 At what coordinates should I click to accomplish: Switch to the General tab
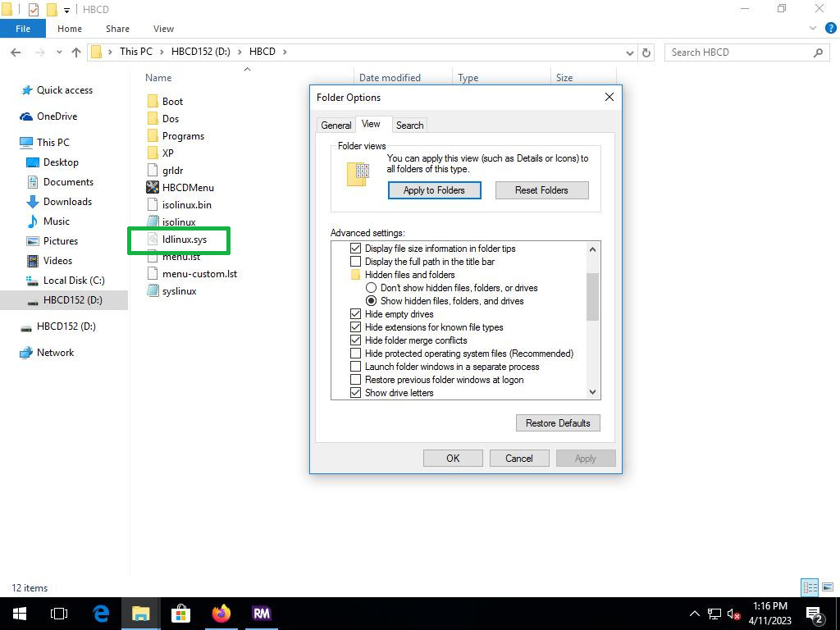tap(336, 126)
